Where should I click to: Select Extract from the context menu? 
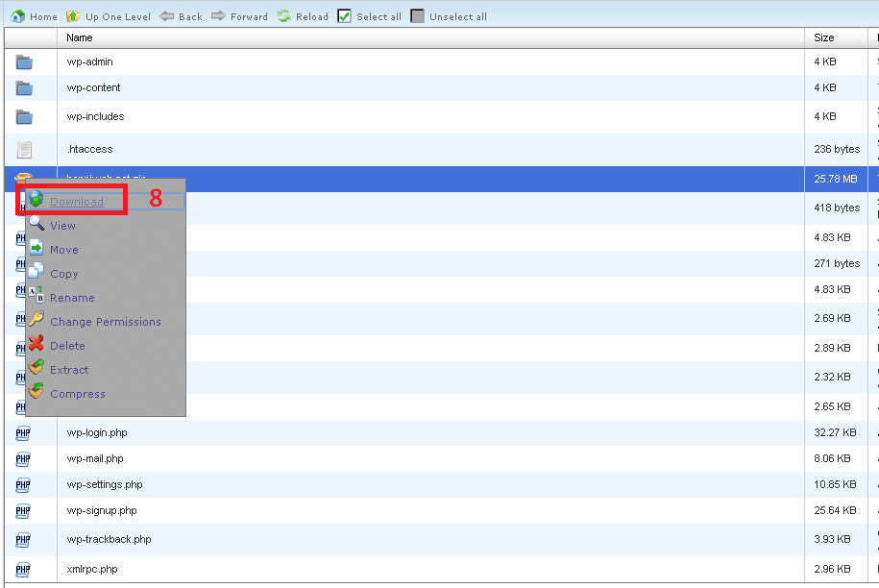point(68,370)
